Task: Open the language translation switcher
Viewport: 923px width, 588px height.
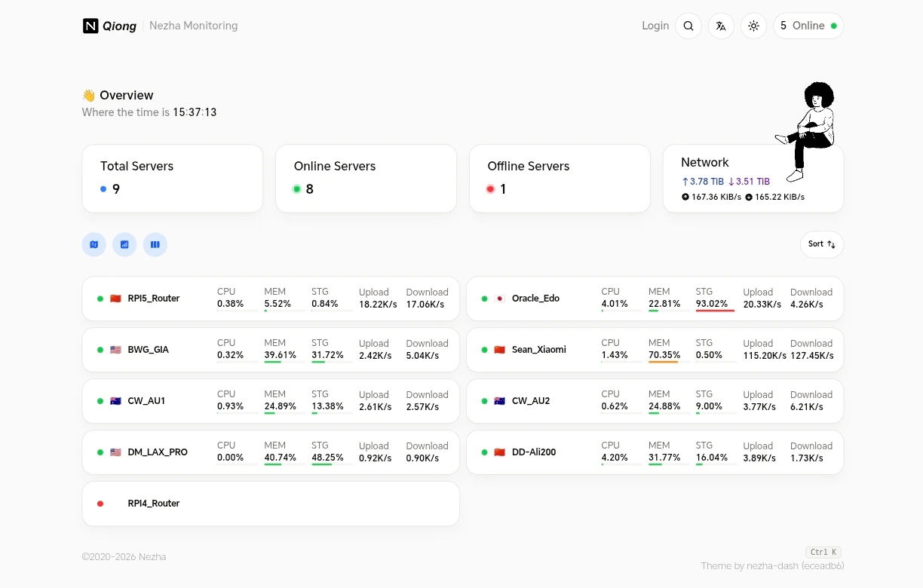Action: coord(721,26)
